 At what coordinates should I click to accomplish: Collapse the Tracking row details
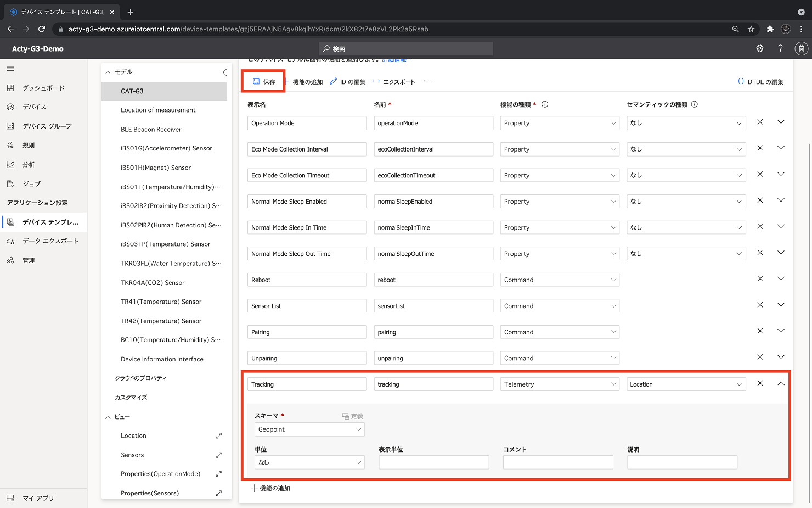pyautogui.click(x=781, y=383)
